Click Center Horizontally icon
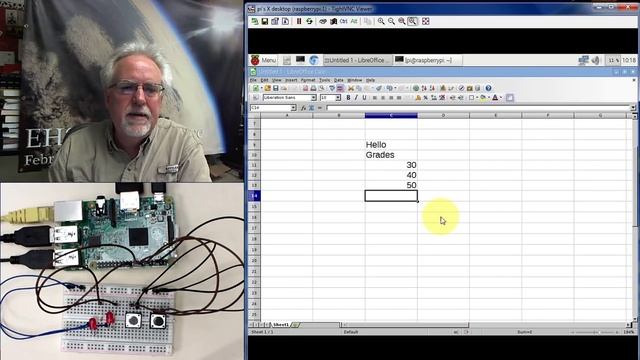The image size is (640, 360). 383,98
